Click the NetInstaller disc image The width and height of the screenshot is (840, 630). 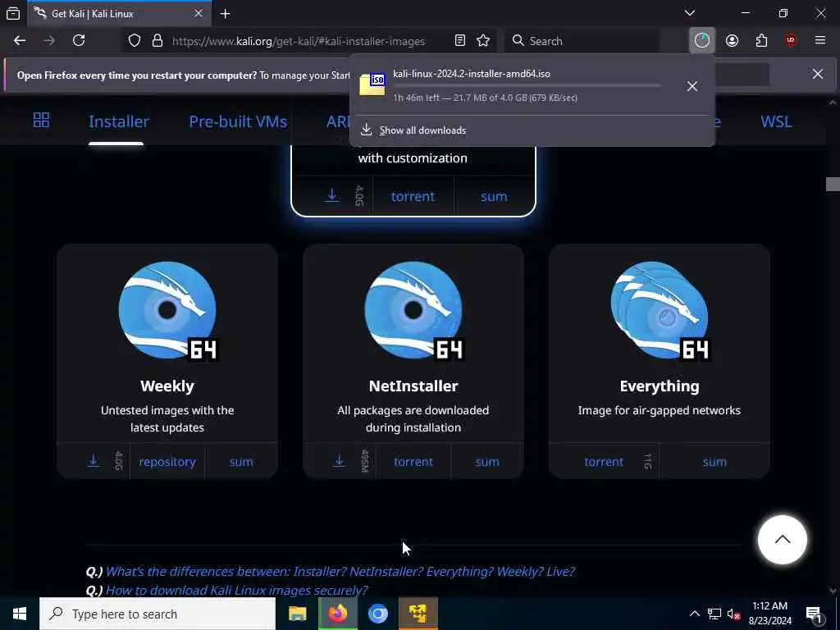[413, 310]
